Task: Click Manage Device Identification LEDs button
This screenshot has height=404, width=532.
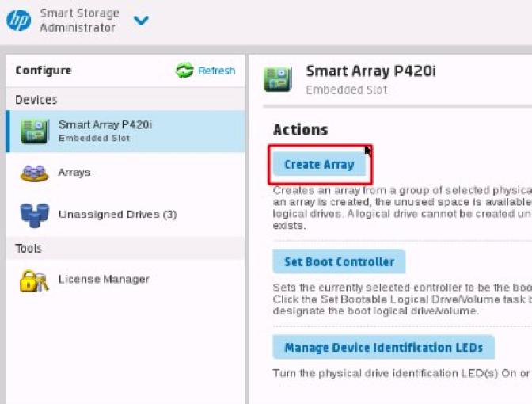Action: [383, 347]
